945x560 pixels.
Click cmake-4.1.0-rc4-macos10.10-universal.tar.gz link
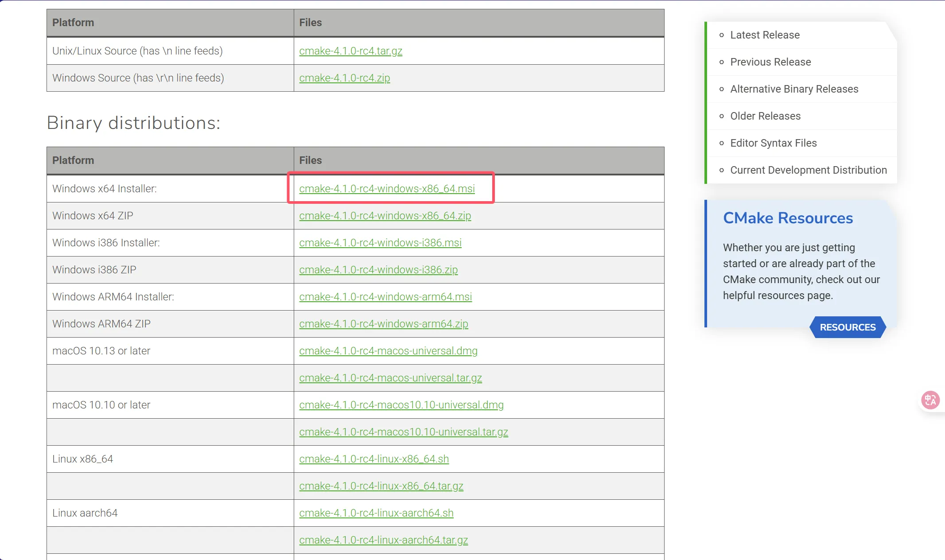[x=403, y=432]
